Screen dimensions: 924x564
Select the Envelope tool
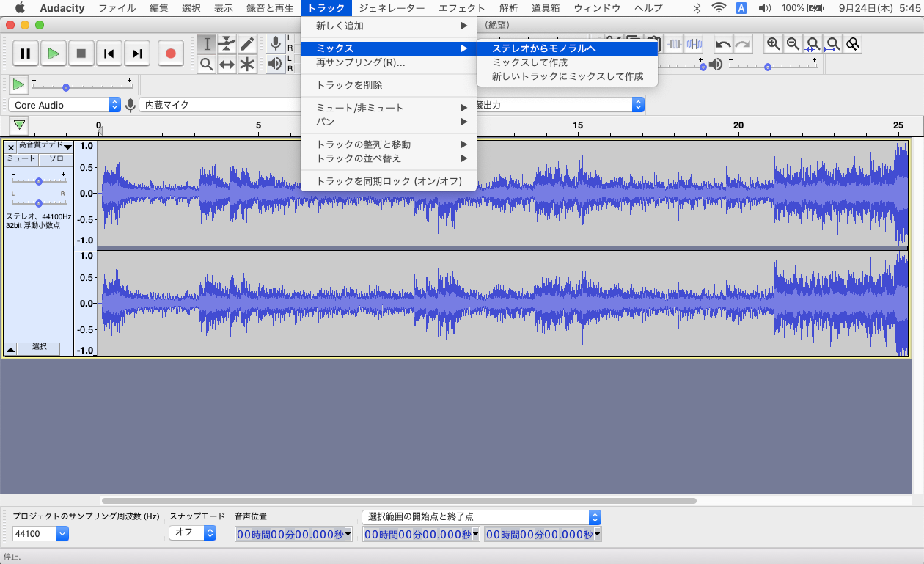(227, 44)
